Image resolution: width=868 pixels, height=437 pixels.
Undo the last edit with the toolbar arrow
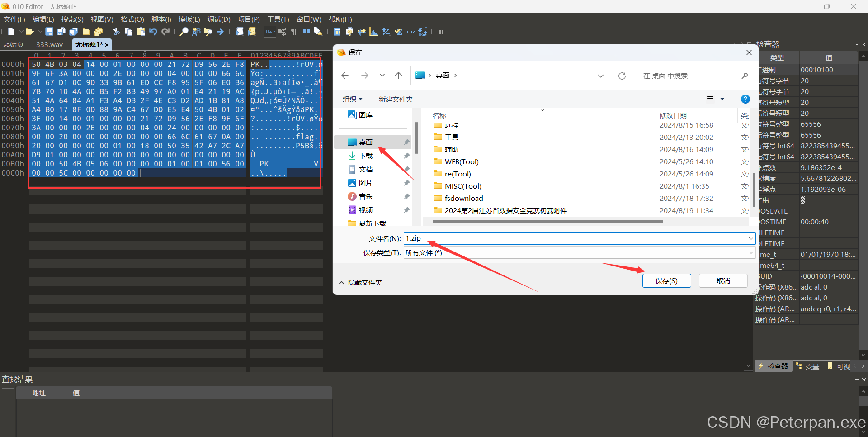tap(153, 32)
